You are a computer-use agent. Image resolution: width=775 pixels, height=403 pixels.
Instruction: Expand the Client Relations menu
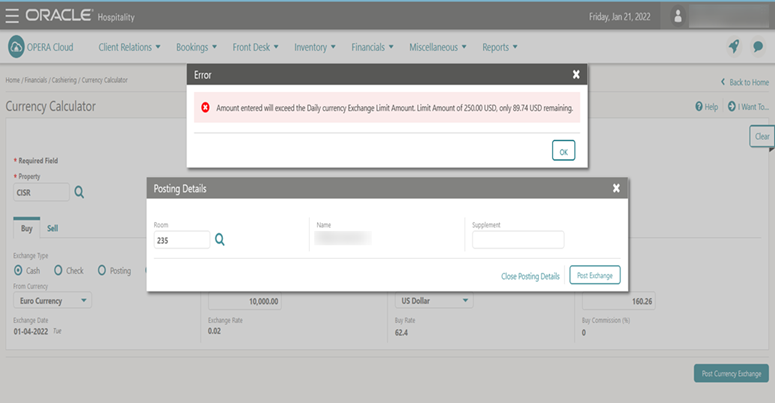click(x=129, y=47)
